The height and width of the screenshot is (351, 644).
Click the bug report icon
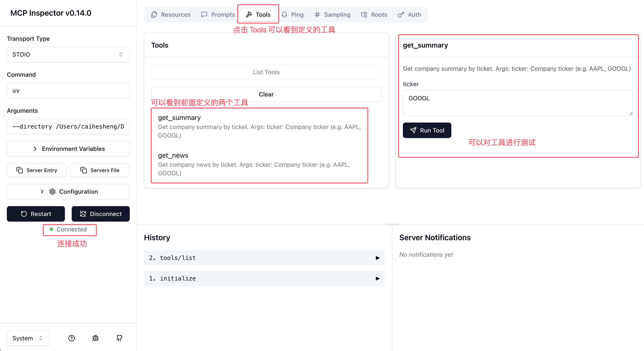point(95,338)
